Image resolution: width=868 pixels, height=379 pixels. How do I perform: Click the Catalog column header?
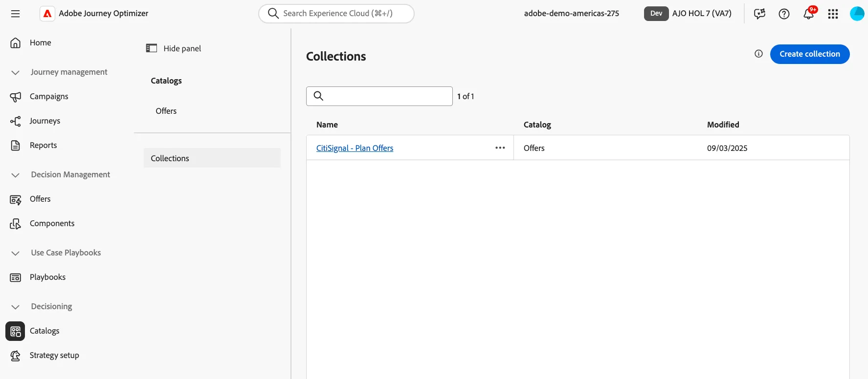click(537, 125)
